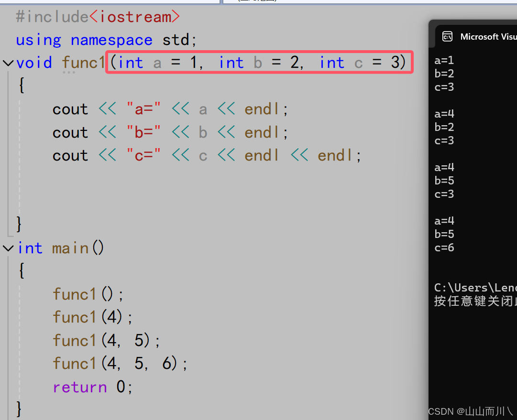This screenshot has height=420, width=517.
Task: Click console output line b=5 in third group
Action: point(444,181)
